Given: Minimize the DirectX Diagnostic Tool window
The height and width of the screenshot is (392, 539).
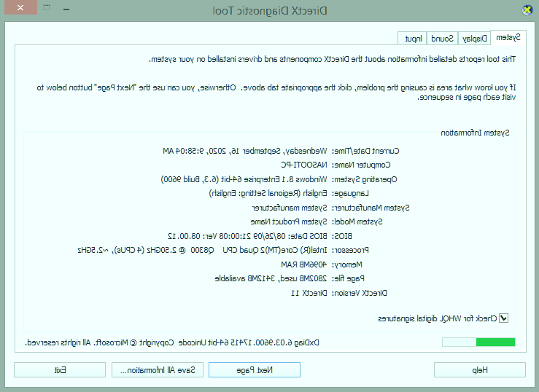Looking at the screenshot, I should [71, 9].
